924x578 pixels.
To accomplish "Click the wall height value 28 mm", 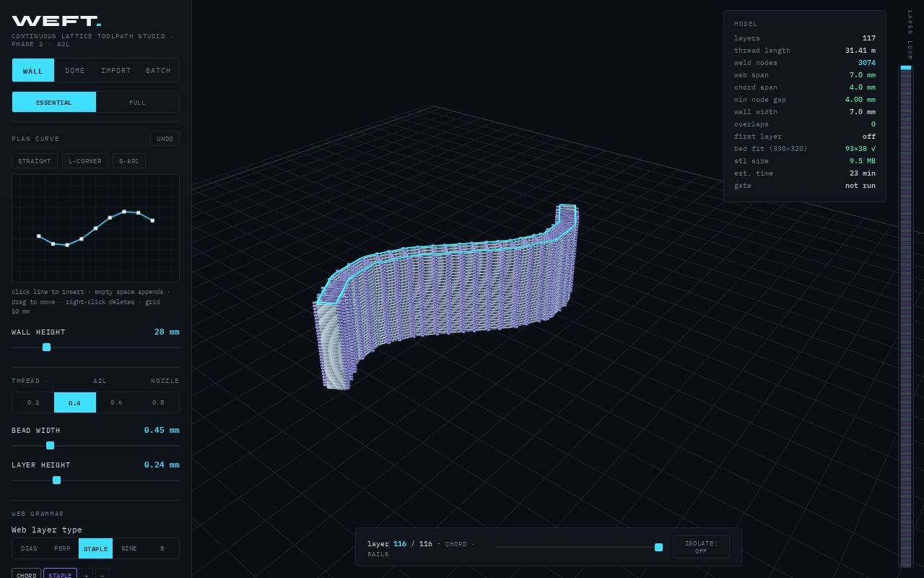I will click(x=167, y=332).
